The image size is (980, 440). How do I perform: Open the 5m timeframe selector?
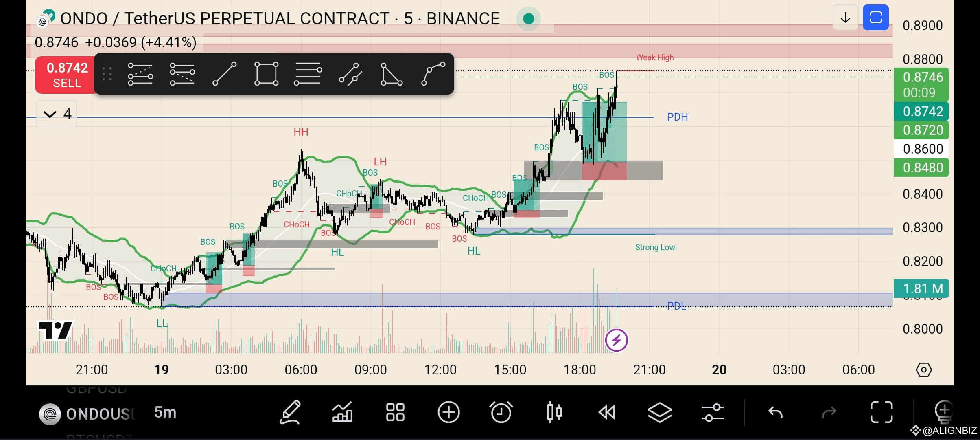coord(165,413)
